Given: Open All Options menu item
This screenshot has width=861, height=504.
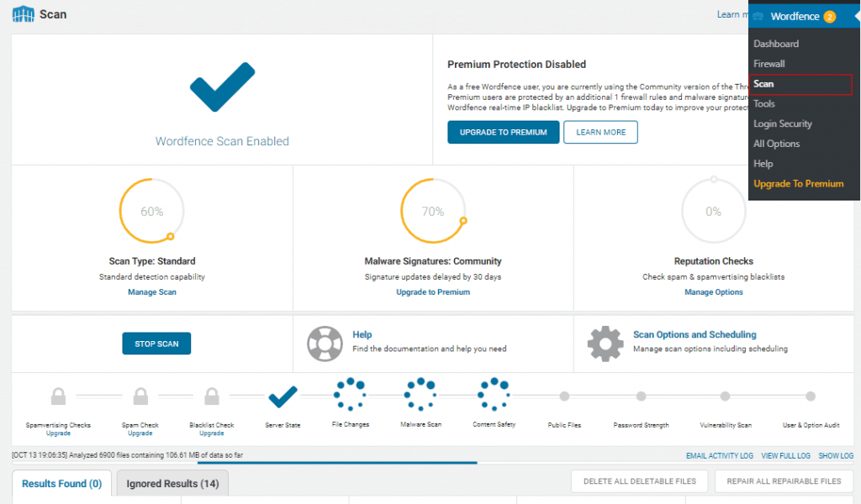Looking at the screenshot, I should 776,144.
